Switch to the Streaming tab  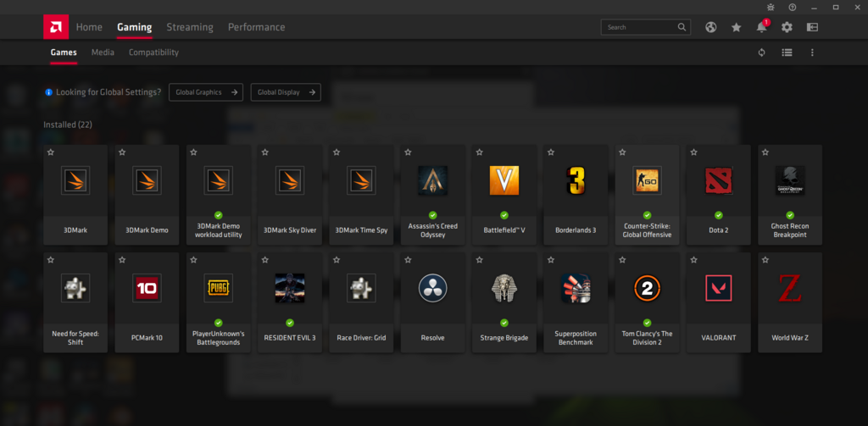tap(190, 27)
